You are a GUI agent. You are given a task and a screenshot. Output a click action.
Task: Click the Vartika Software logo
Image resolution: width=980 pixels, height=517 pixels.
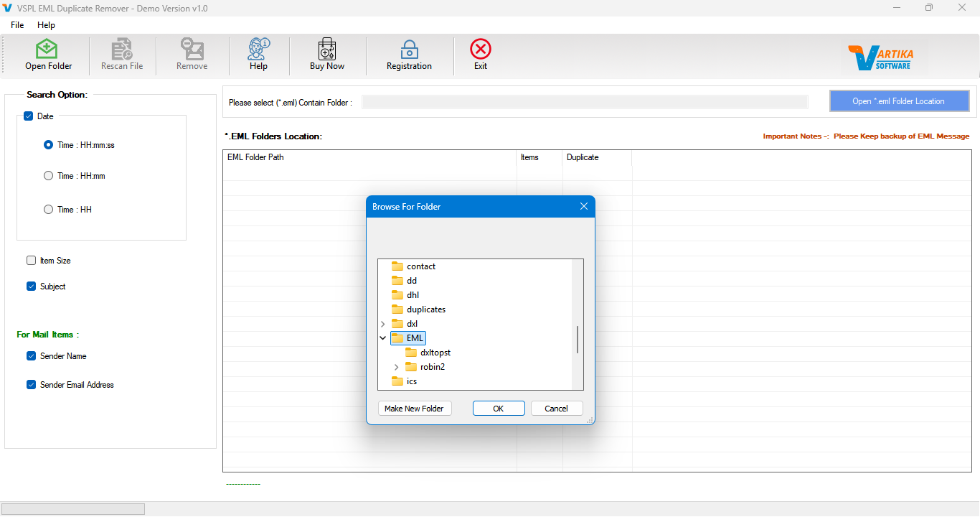click(x=880, y=57)
